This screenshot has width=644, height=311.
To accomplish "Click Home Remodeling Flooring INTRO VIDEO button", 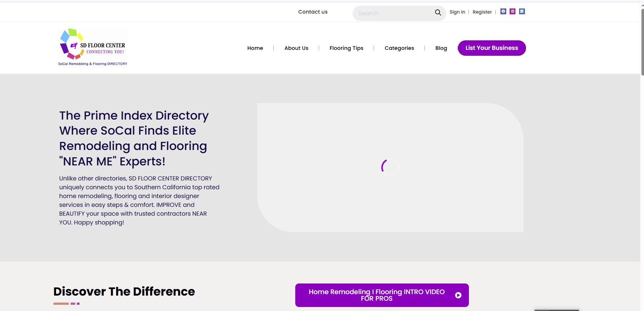I will click(x=382, y=295).
